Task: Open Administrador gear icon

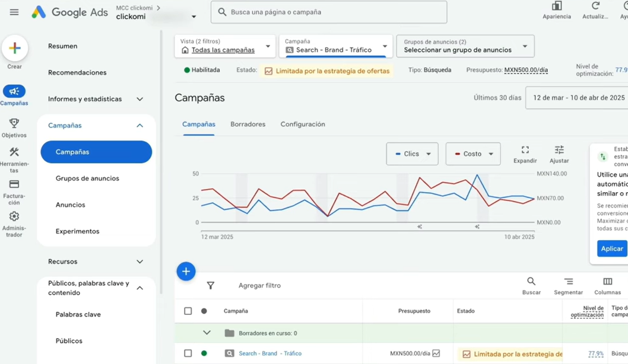Action: click(14, 216)
